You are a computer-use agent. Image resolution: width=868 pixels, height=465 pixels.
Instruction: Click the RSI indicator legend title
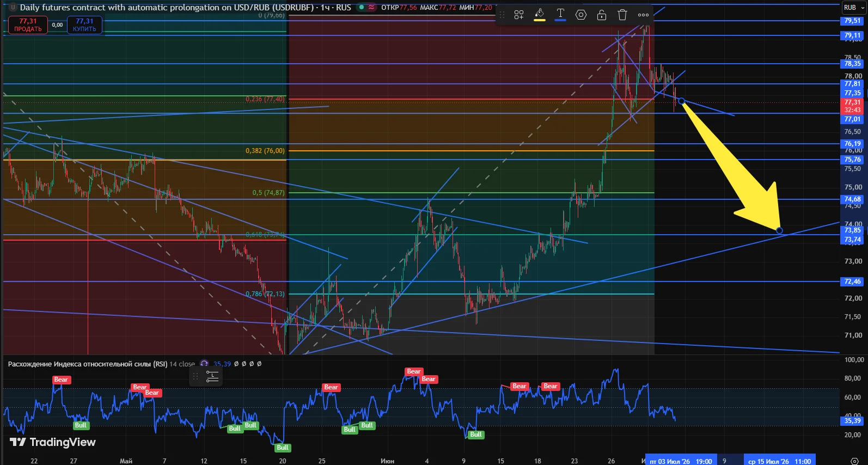(x=88, y=364)
